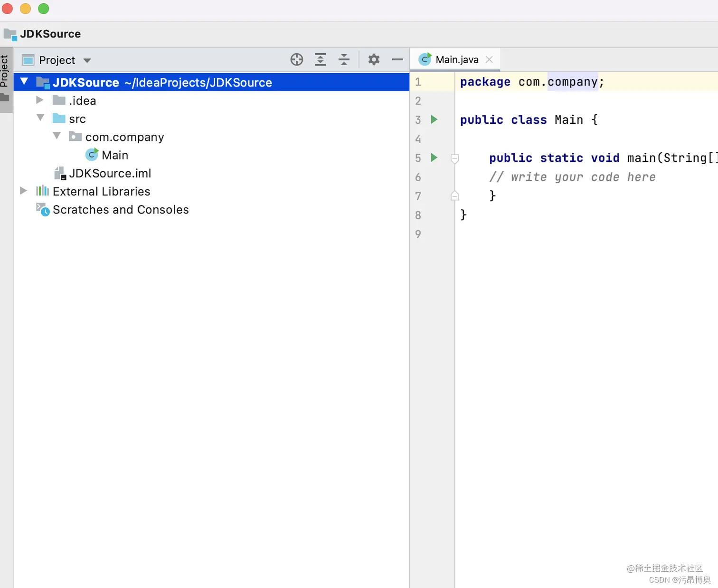Close the Main.java tab
The image size is (718, 588).
489,59
